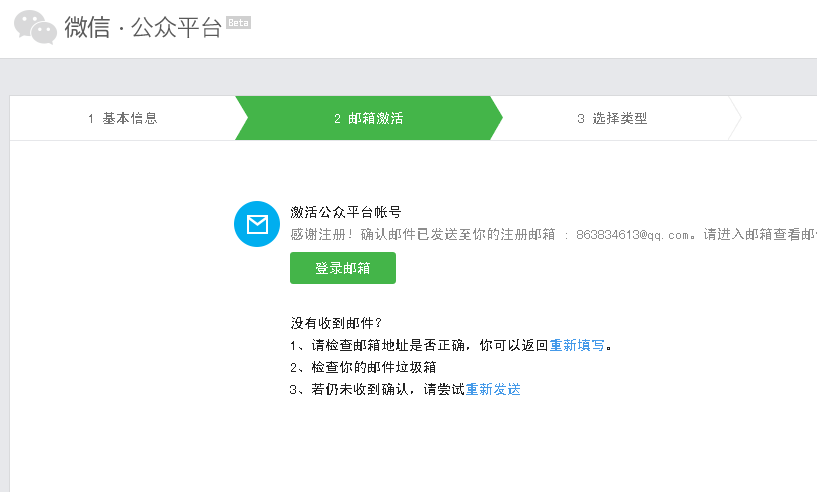817x492 pixels.
Task: Click the 没有收到邮件？ question text
Action: 336,322
